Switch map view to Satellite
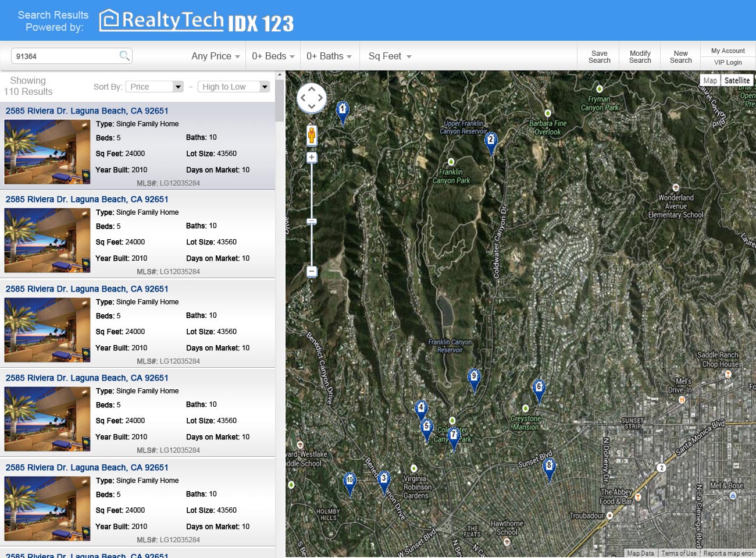Image resolution: width=756 pixels, height=558 pixels. click(737, 80)
